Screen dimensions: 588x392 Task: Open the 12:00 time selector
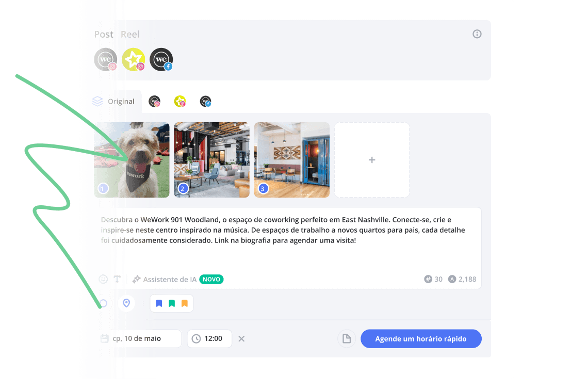tap(209, 338)
